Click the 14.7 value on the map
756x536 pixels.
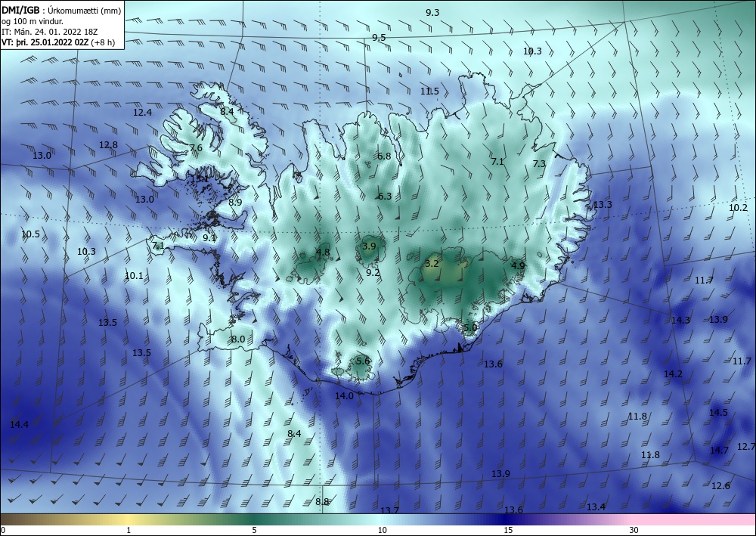tap(719, 451)
